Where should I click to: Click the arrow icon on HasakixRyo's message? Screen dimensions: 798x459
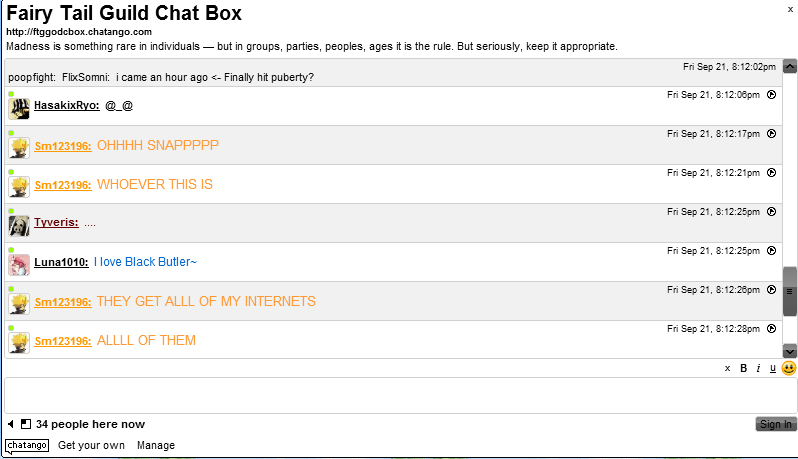pyautogui.click(x=771, y=95)
